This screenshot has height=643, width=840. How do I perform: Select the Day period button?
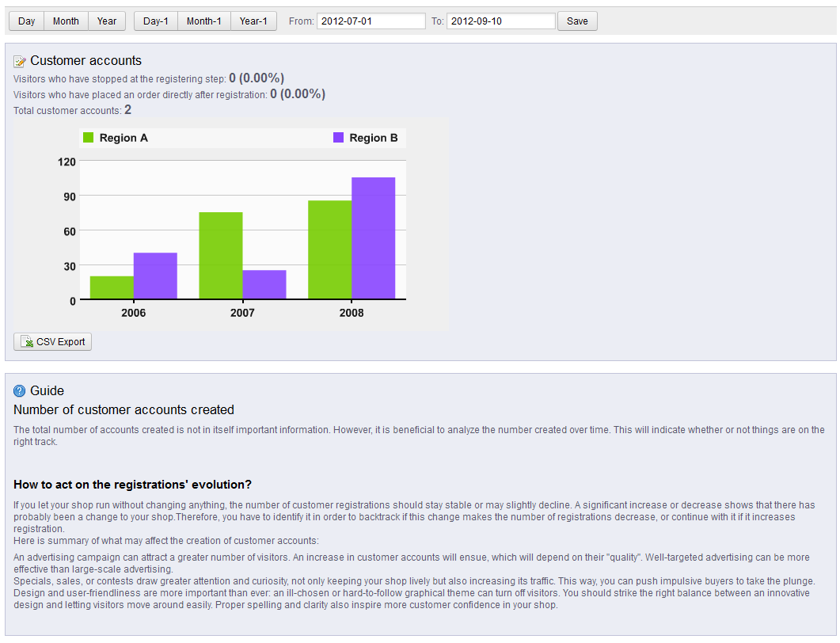(x=26, y=21)
